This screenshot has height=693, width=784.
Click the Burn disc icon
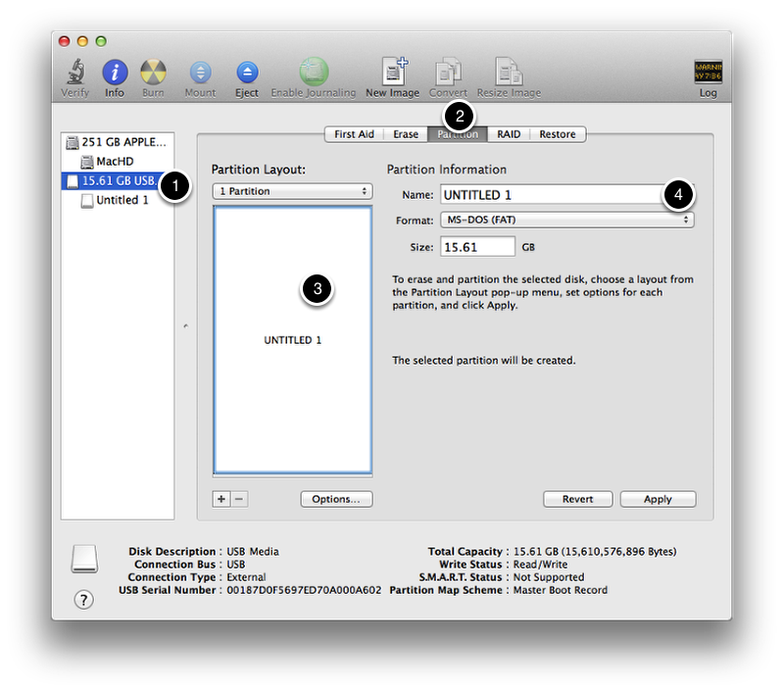pos(153,73)
